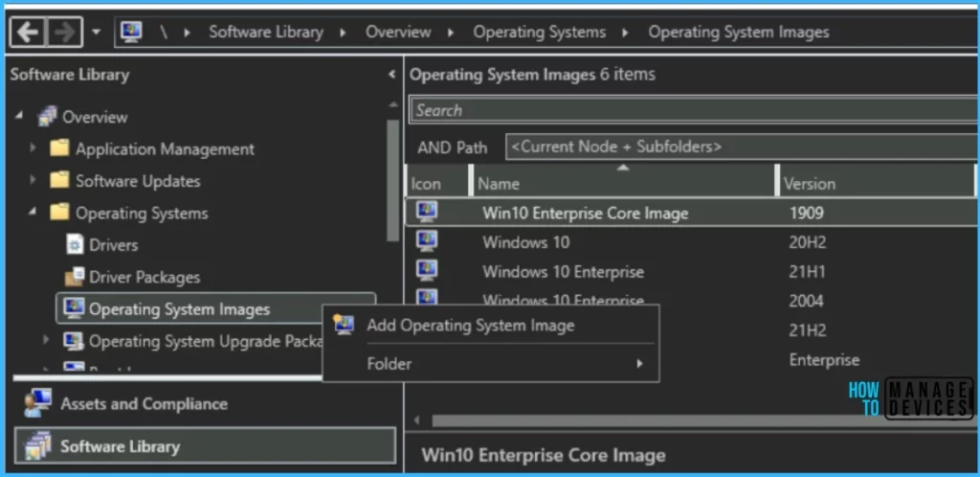Select Software Updates in the tree
This screenshot has height=477, width=980.
[138, 181]
